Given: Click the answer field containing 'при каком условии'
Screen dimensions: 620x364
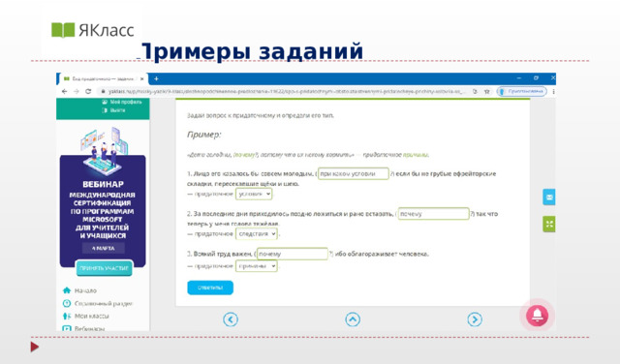Looking at the screenshot, I should [x=354, y=173].
